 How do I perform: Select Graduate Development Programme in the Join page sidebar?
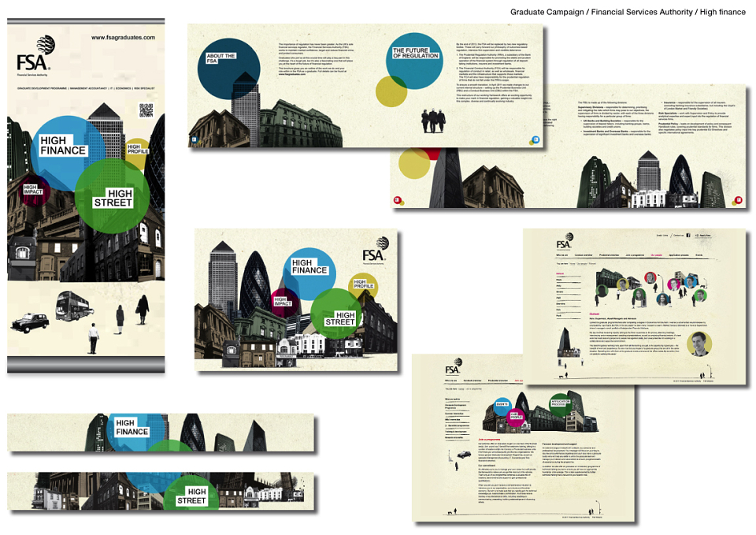pyautogui.click(x=455, y=407)
